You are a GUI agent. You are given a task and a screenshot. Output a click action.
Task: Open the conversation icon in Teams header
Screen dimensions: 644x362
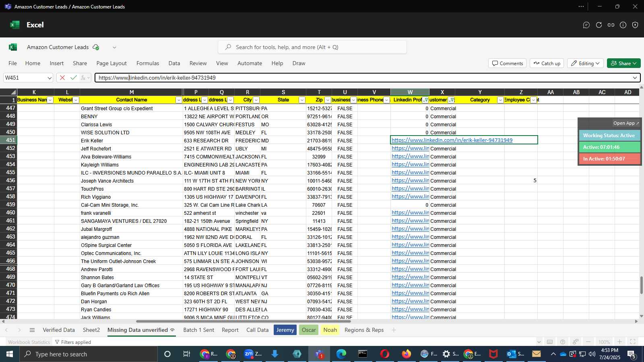(x=586, y=25)
